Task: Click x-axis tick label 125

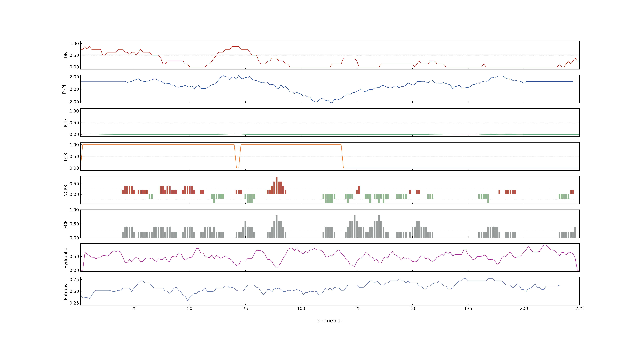Action: (x=357, y=308)
